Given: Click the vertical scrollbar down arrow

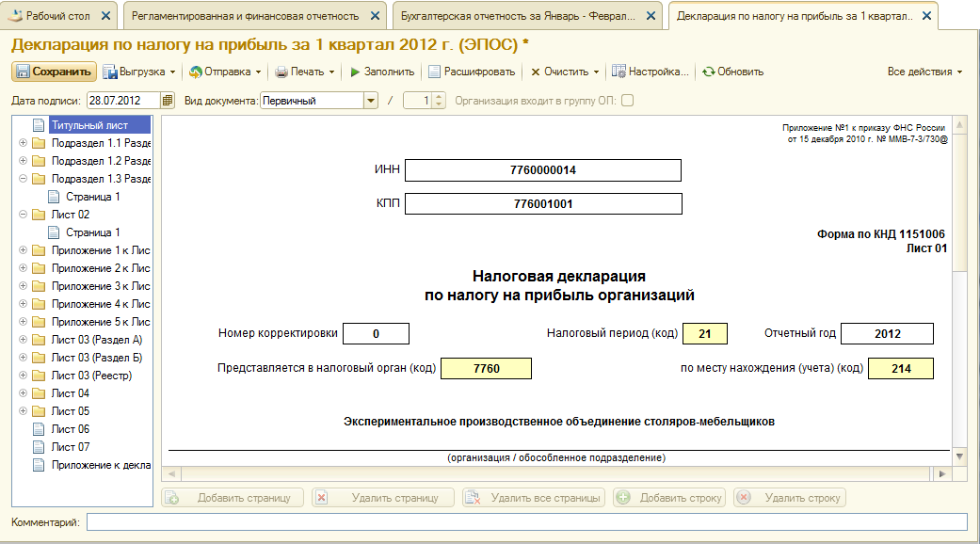Looking at the screenshot, I should 959,456.
